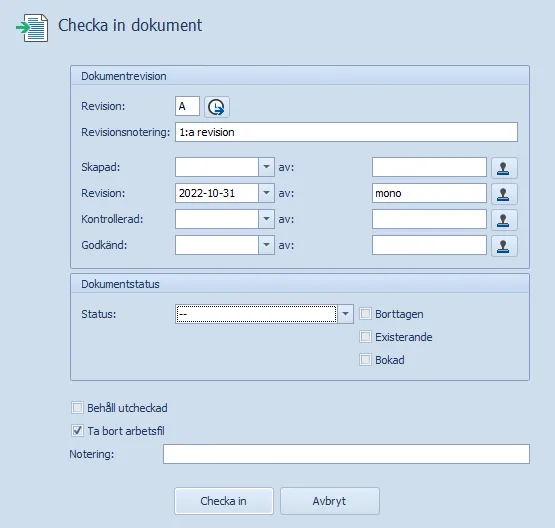Click the Revisionsnotering label
This screenshot has height=528, width=555.
[126, 132]
